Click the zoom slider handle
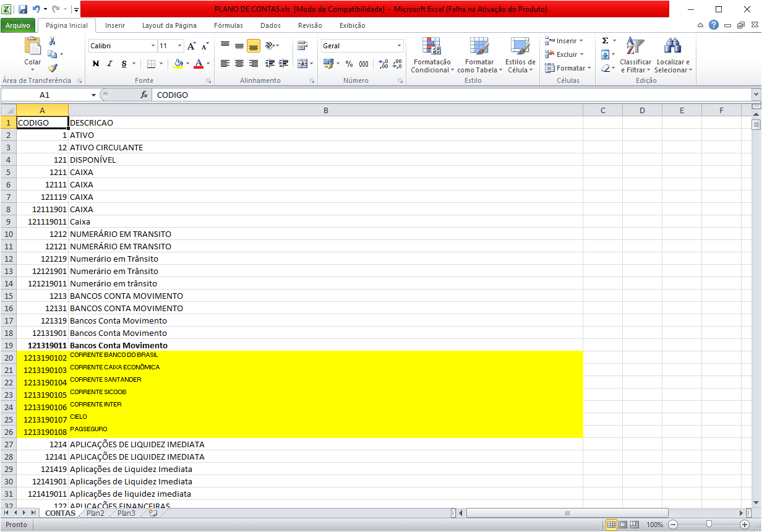Screen dimensions: 762x532 709,525
